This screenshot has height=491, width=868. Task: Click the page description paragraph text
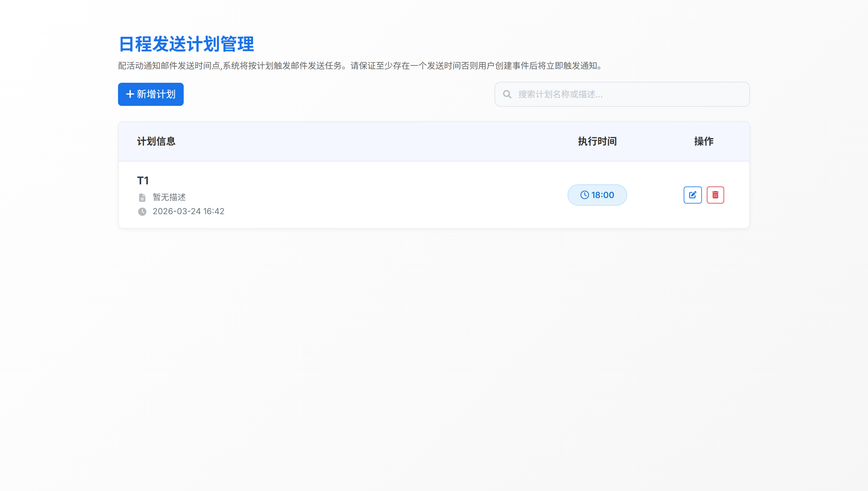pyautogui.click(x=359, y=66)
